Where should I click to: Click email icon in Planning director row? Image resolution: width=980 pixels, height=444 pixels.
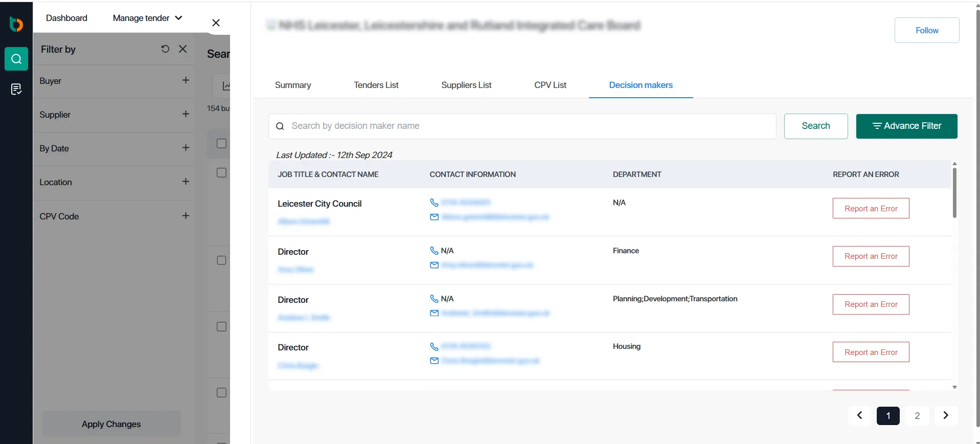(x=434, y=313)
